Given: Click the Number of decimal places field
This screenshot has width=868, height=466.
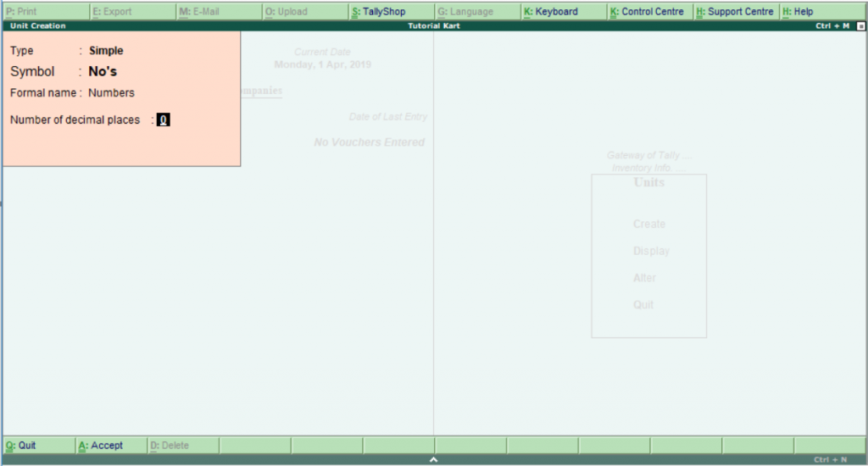Looking at the screenshot, I should pyautogui.click(x=164, y=120).
